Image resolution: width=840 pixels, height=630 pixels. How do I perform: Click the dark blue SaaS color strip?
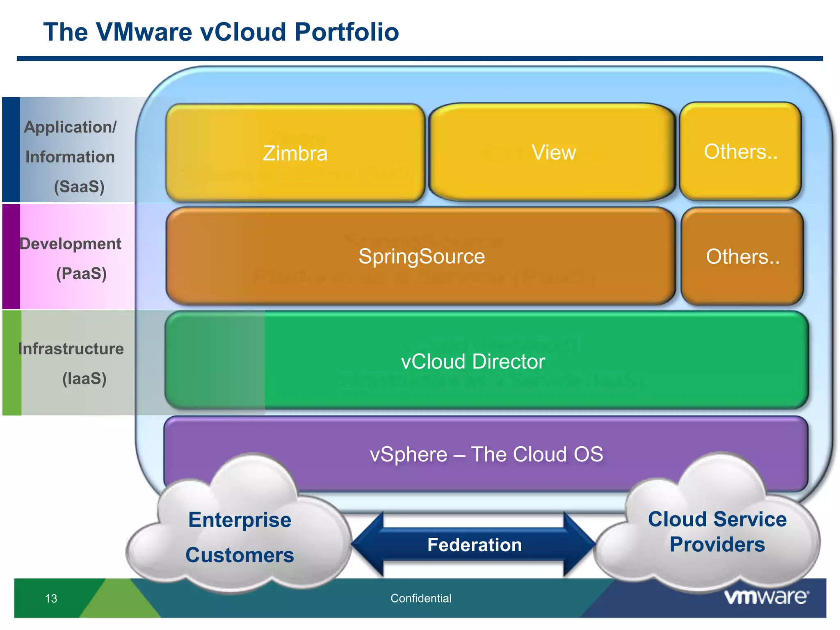(11, 150)
